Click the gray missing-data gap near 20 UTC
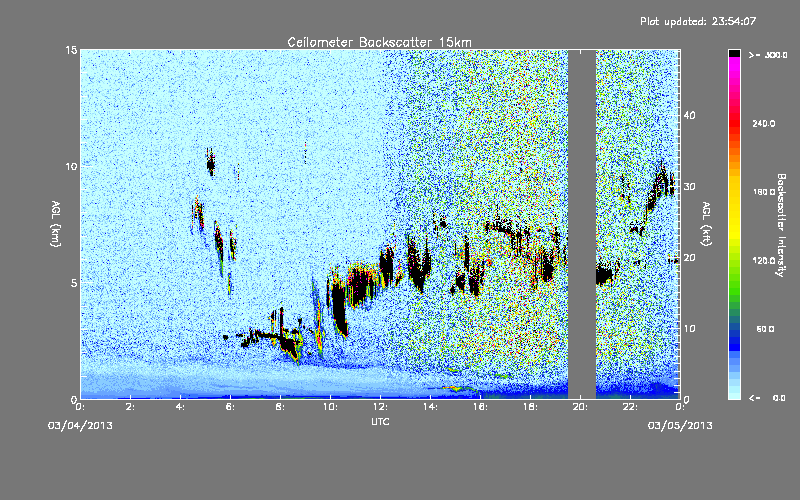This screenshot has height=500, width=800. tap(582, 224)
